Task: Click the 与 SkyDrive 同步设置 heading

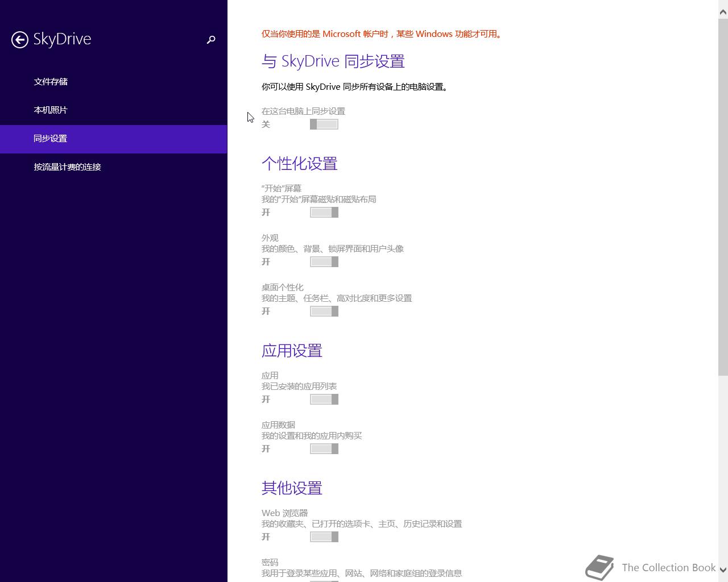Action: click(333, 61)
